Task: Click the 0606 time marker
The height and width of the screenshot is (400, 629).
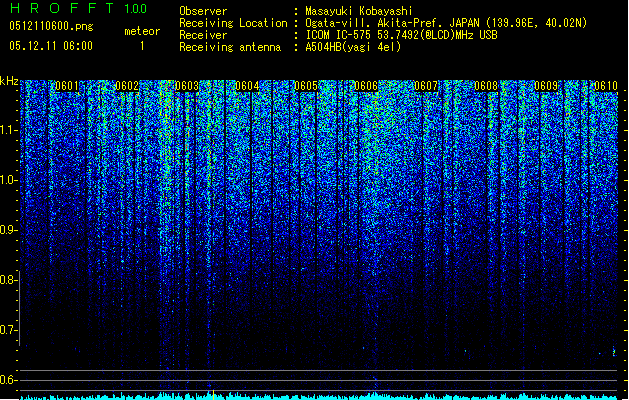Action: pyautogui.click(x=366, y=86)
